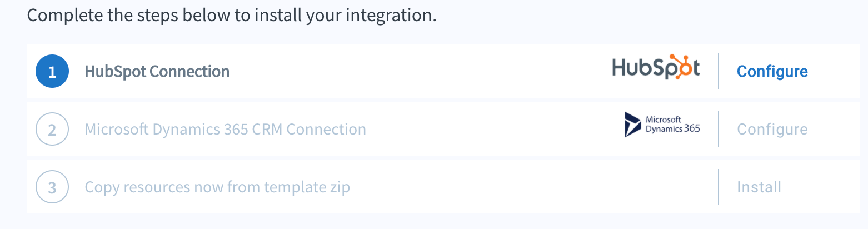This screenshot has height=229, width=868.
Task: Select Copy resources now from template zip
Action: tap(217, 187)
